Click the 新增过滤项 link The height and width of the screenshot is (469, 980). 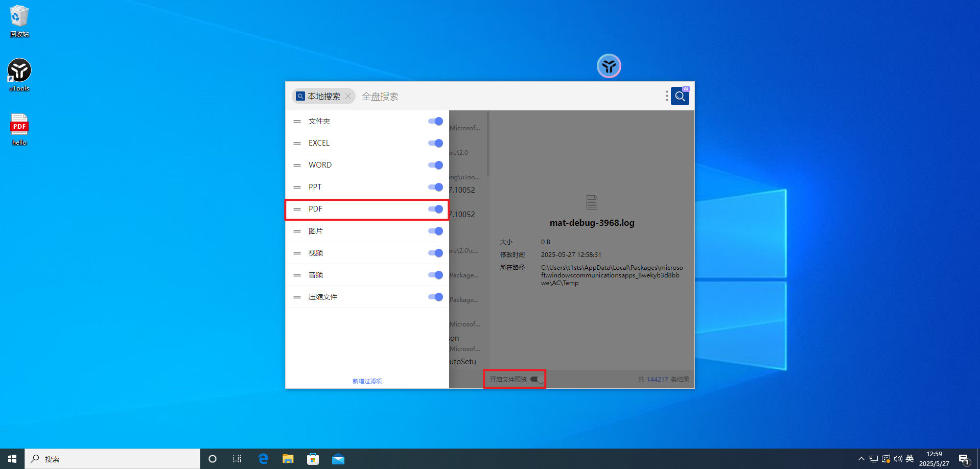pos(367,381)
